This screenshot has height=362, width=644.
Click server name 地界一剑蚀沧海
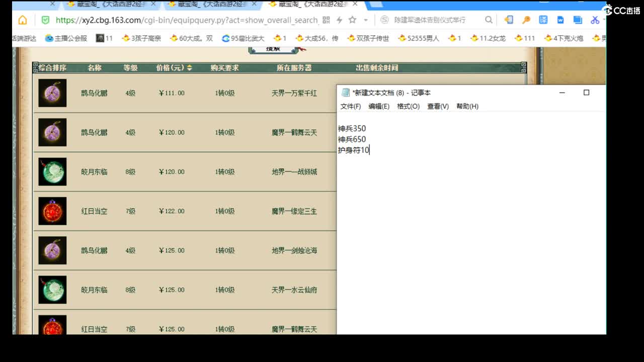click(294, 250)
